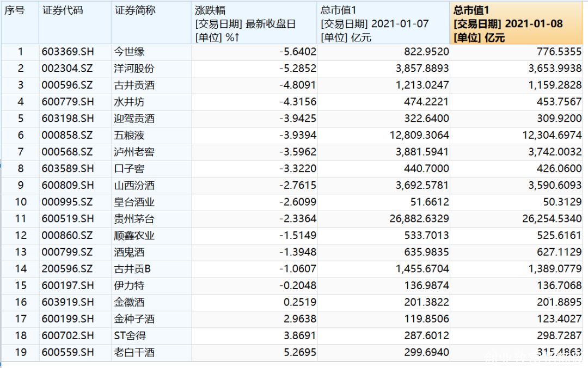
Task: Click stock name 金种子酒
Action: (x=134, y=319)
